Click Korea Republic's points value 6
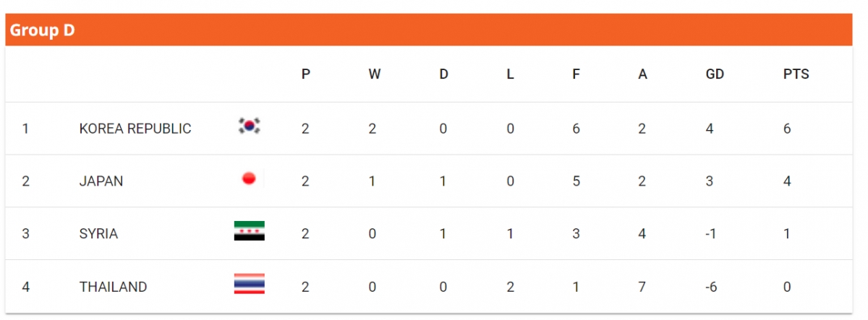The height and width of the screenshot is (320, 868). 787,129
